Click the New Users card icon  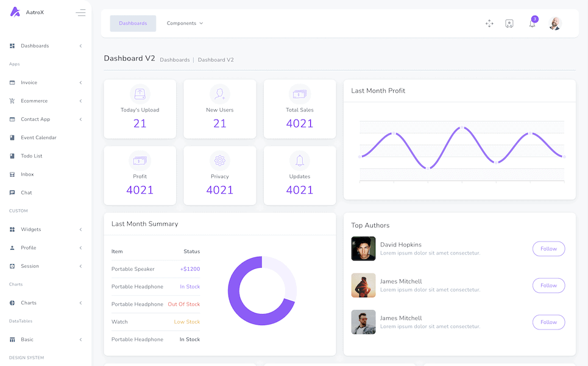click(220, 94)
